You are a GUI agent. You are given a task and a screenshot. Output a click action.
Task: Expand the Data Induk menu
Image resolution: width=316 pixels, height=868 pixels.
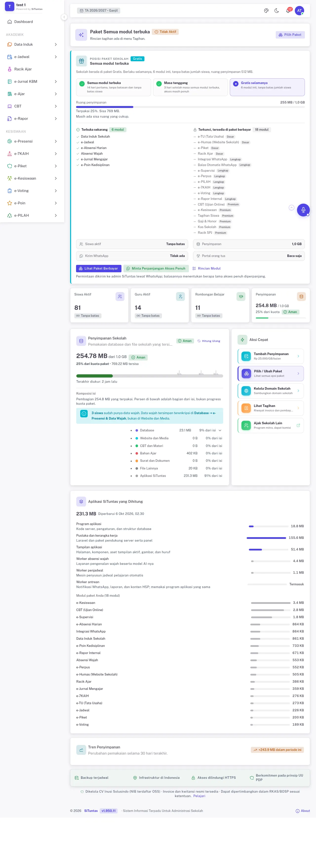(32, 44)
